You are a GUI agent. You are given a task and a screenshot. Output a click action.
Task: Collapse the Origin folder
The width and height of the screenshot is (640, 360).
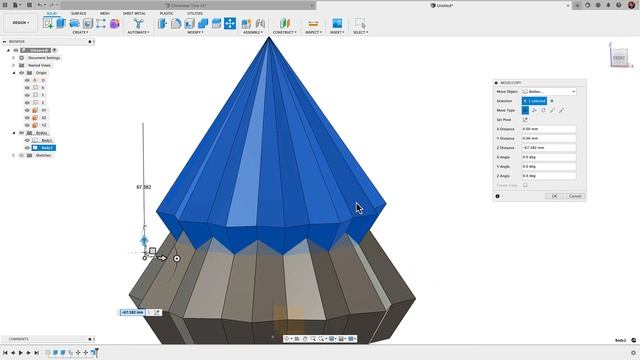14,73
